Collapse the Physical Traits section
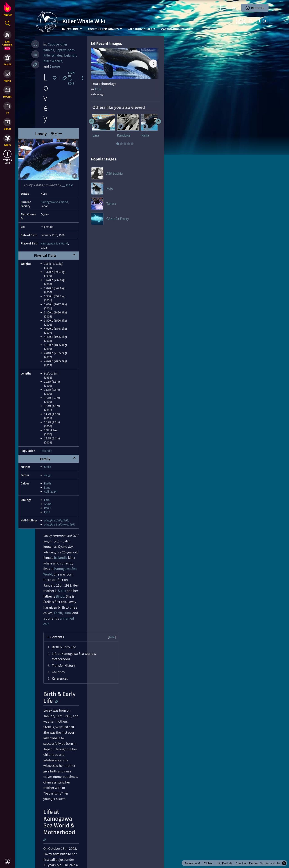The width and height of the screenshot is (289, 868). pos(74,255)
